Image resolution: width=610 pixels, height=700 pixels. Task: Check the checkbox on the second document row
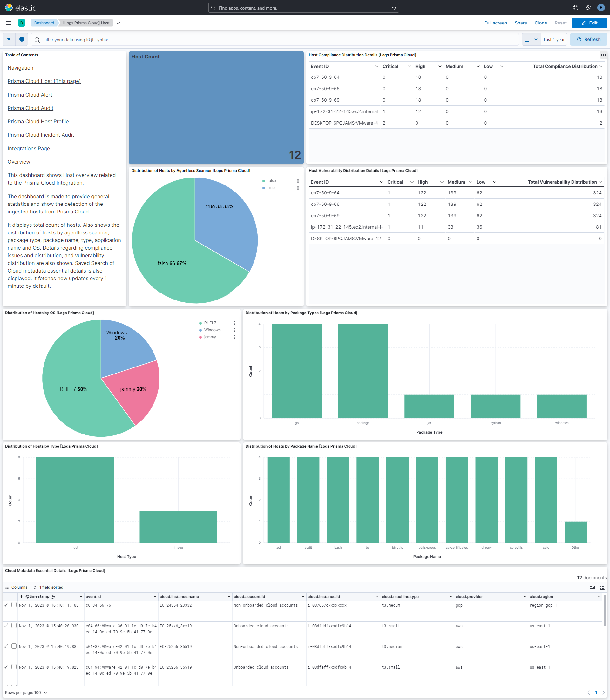(14, 625)
